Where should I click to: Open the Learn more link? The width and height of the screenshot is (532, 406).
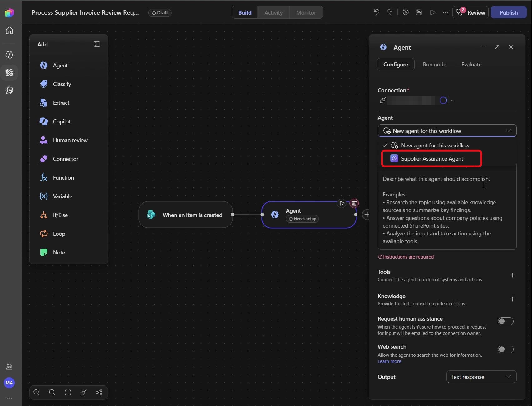pos(389,361)
